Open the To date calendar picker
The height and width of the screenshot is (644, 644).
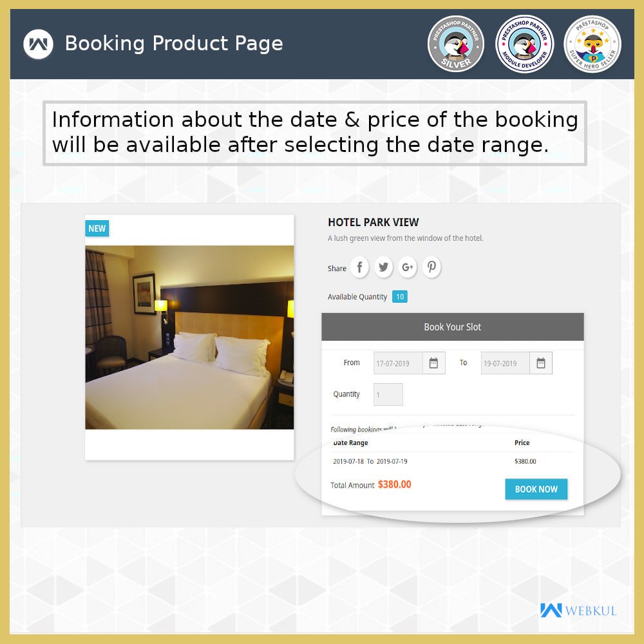[541, 363]
